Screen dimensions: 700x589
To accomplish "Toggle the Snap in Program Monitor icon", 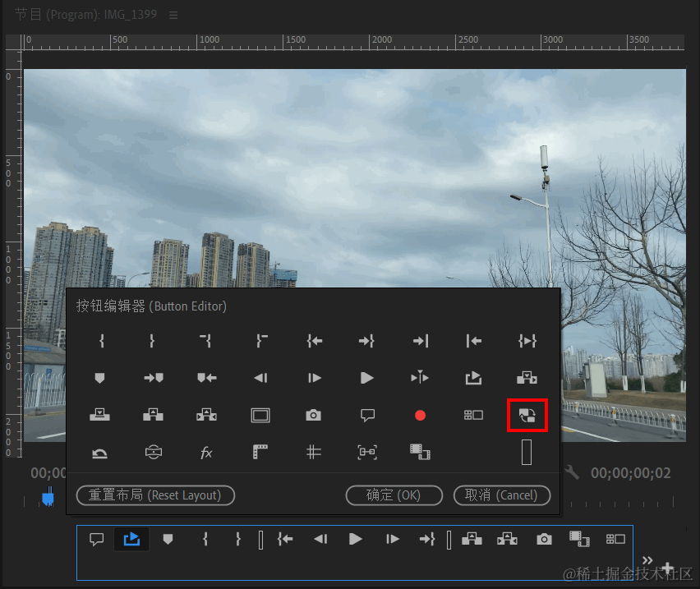I will (x=367, y=452).
